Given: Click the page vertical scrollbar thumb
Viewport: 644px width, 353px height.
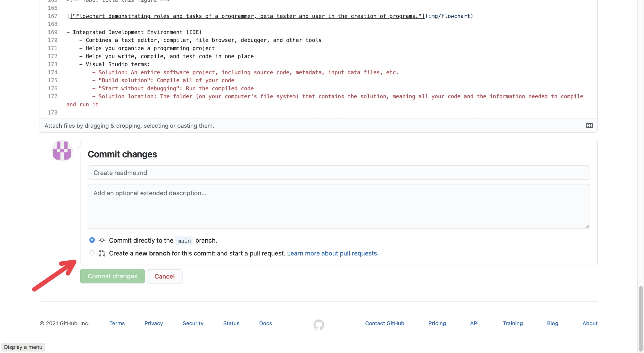Looking at the screenshot, I should point(641,319).
